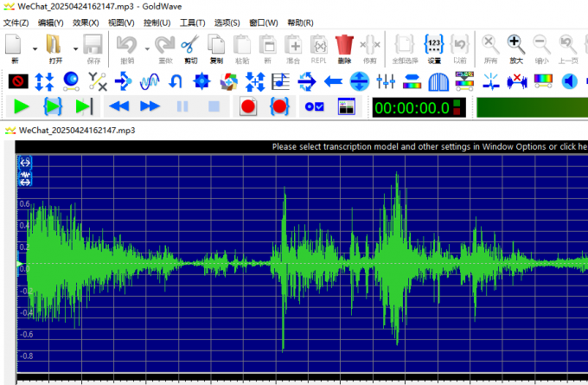Viewport: 588px width, 385px height.
Task: Expand the New file dropdown arrow
Action: (35, 48)
